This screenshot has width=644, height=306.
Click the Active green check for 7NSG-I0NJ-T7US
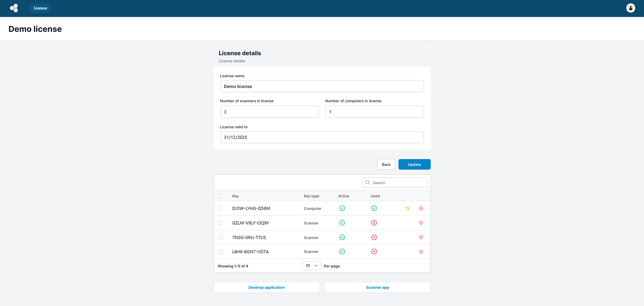pyautogui.click(x=342, y=237)
